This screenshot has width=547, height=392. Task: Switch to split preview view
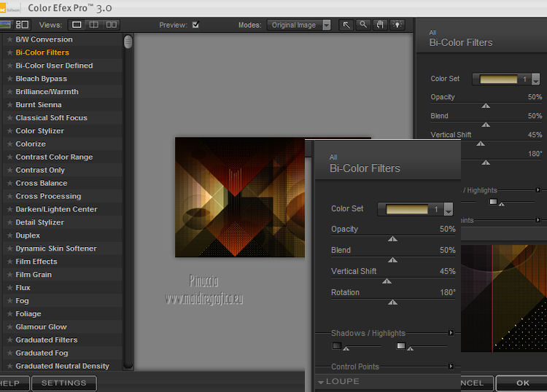pos(93,25)
